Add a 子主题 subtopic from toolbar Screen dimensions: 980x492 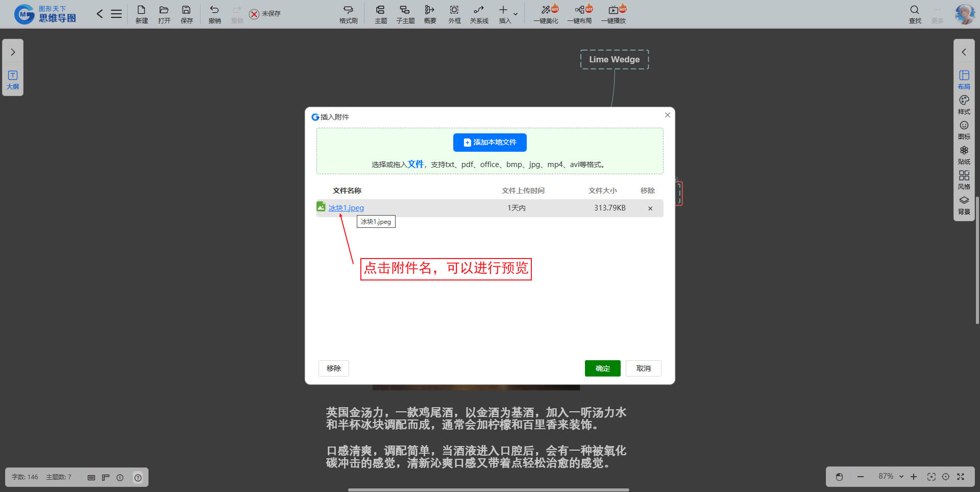pyautogui.click(x=405, y=14)
